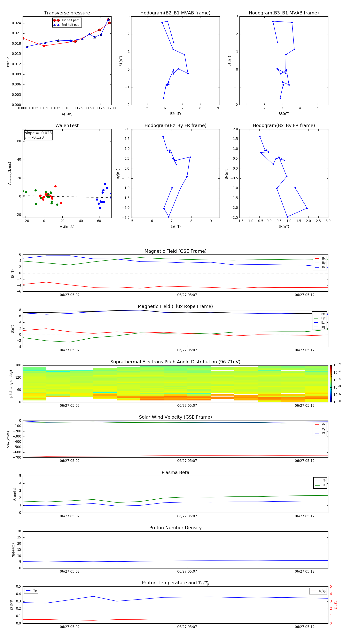Click the Suprathermal Electrons Pitch Angle title
This screenshot has height=644, width=351.
175,362
